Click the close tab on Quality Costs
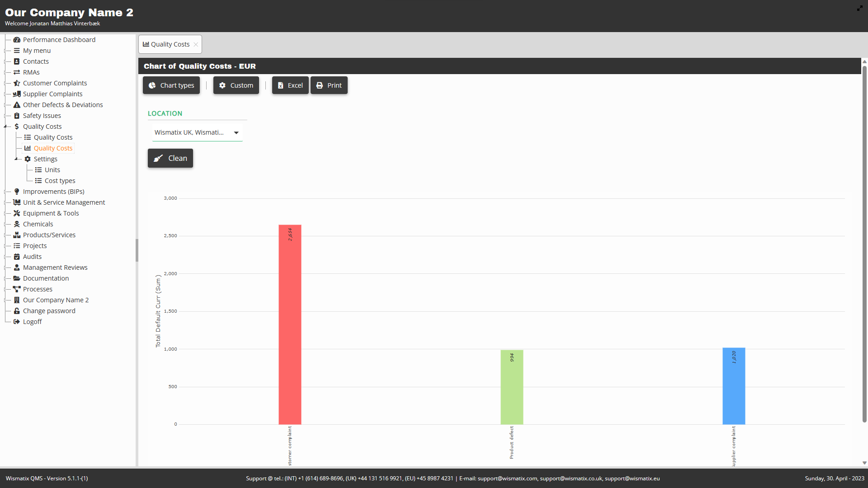 (x=196, y=44)
